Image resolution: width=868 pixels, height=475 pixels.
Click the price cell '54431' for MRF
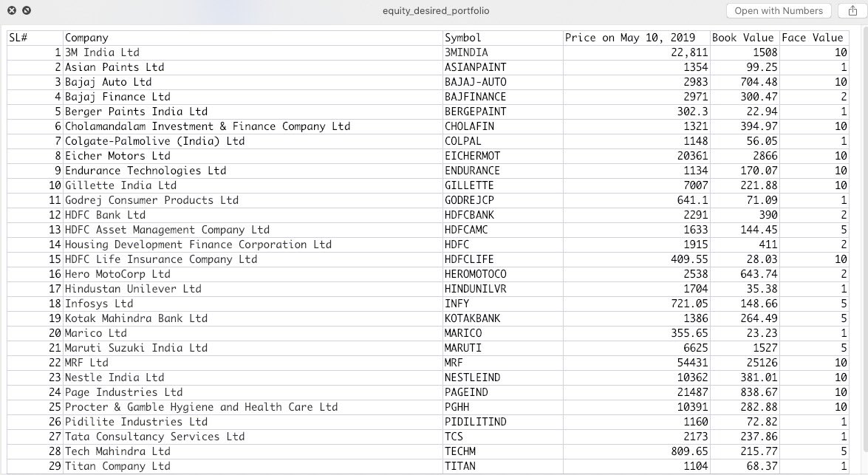[x=636, y=363]
